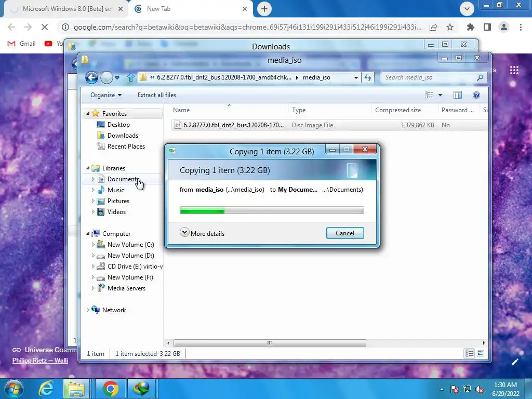Toggle the preview pane icon
532x399 pixels.
[x=458, y=95]
